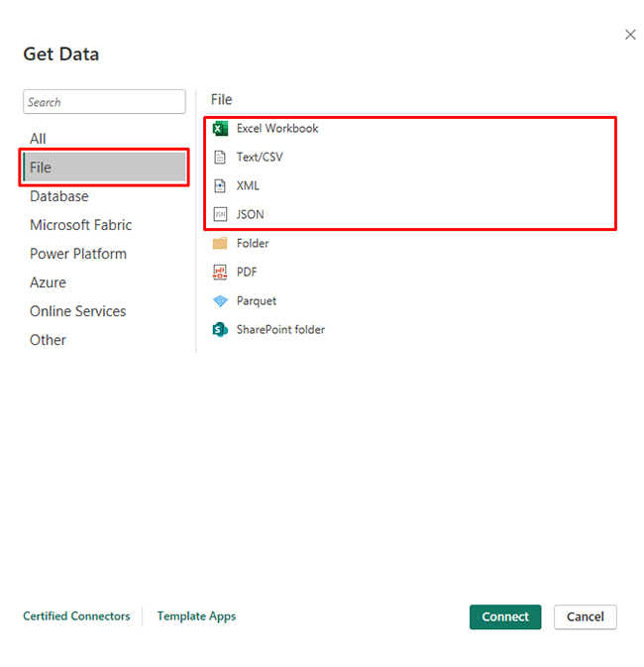Click the green Connect button
Screen dimensions: 644x667
505,616
